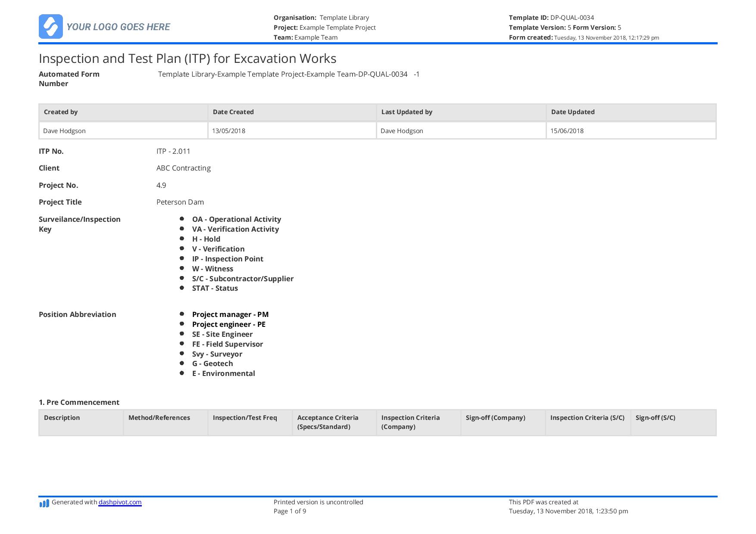Screen dimensions: 756x534
Task: Click the '1. Pre Commencement' section heading
Action: 79,402
